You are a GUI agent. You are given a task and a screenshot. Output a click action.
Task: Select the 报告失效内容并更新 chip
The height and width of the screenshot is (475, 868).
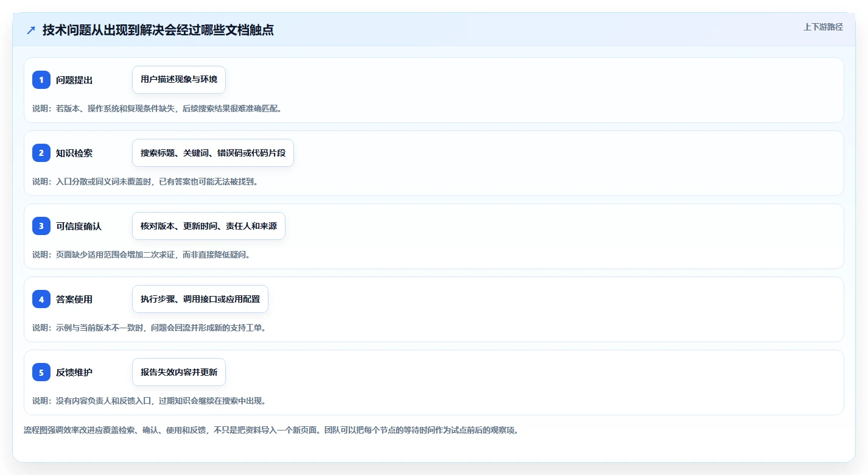[x=179, y=372]
